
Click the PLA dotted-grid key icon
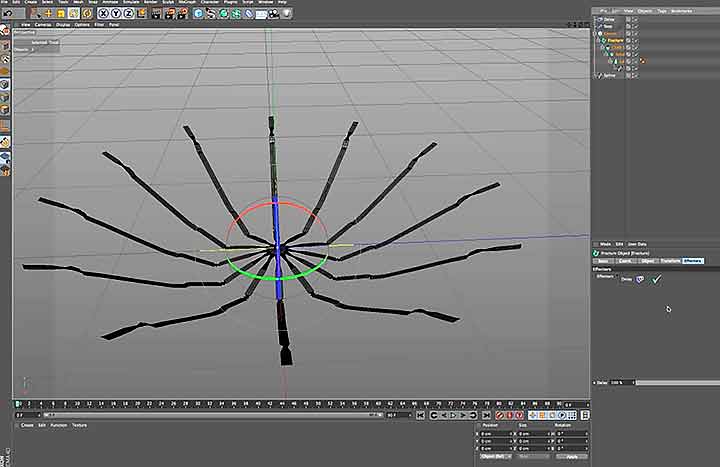[572, 415]
